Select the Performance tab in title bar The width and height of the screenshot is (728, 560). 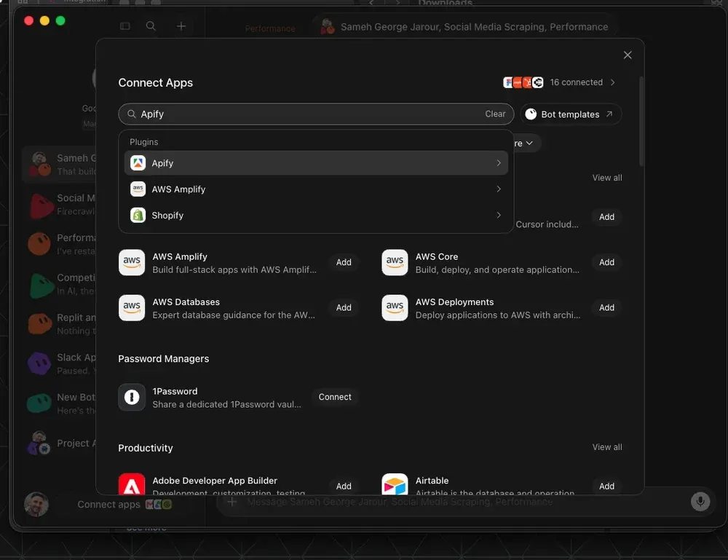pos(270,28)
